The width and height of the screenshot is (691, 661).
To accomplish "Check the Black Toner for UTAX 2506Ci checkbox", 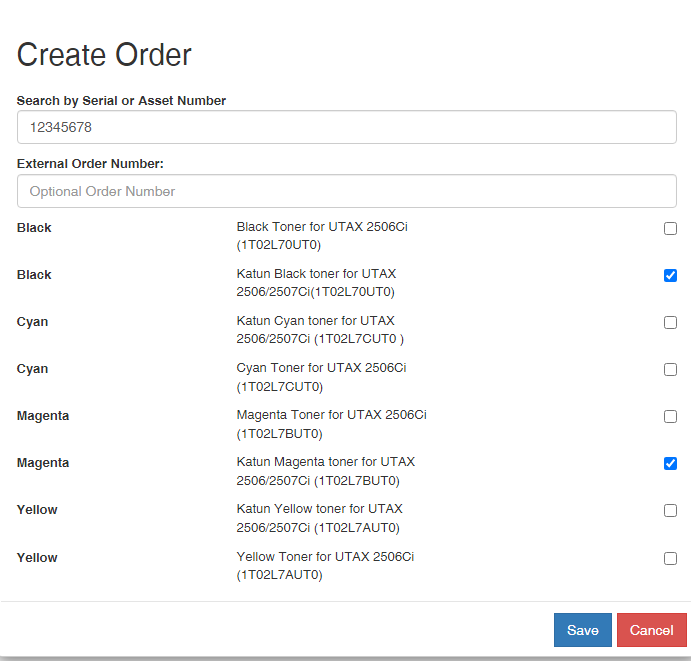I will 670,228.
